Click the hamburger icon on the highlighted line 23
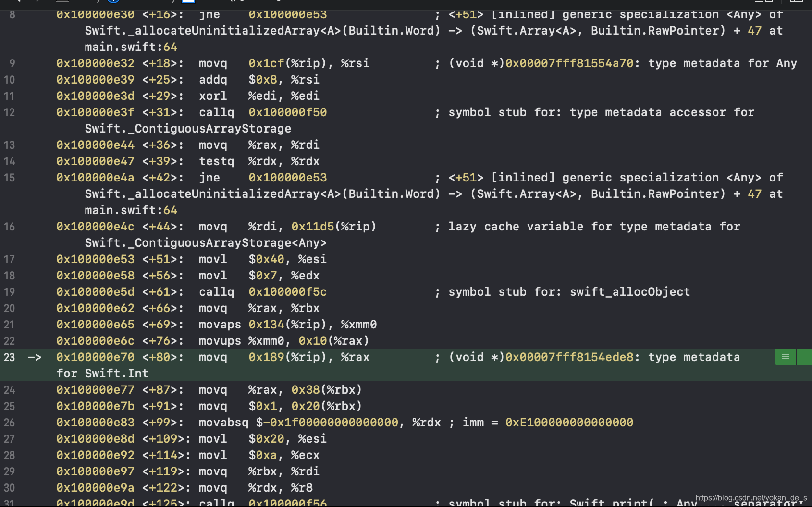Screen dimensions: 812x507 [785, 357]
